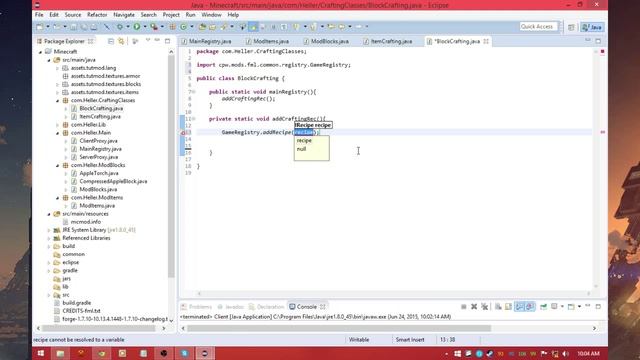Click console Terminate icon
The height and width of the screenshot is (360, 640).
pyautogui.click(x=464, y=307)
